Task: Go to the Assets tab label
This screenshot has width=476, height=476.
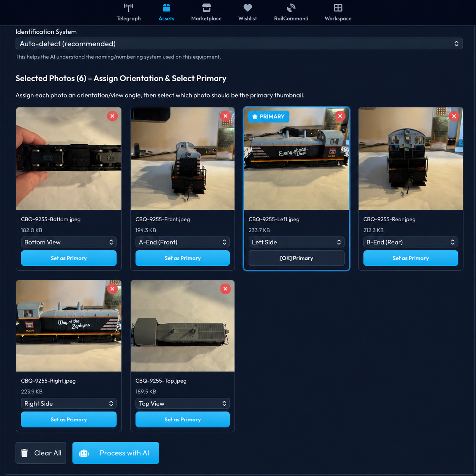Action: 166,19
